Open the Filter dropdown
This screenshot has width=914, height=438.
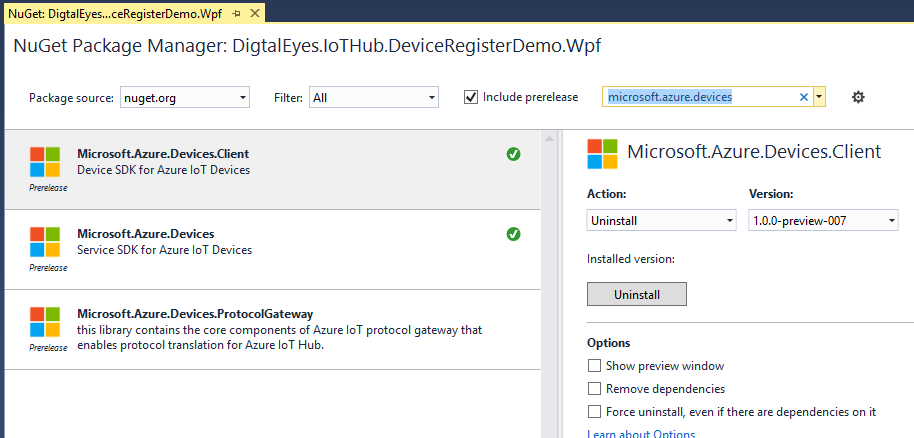[374, 97]
